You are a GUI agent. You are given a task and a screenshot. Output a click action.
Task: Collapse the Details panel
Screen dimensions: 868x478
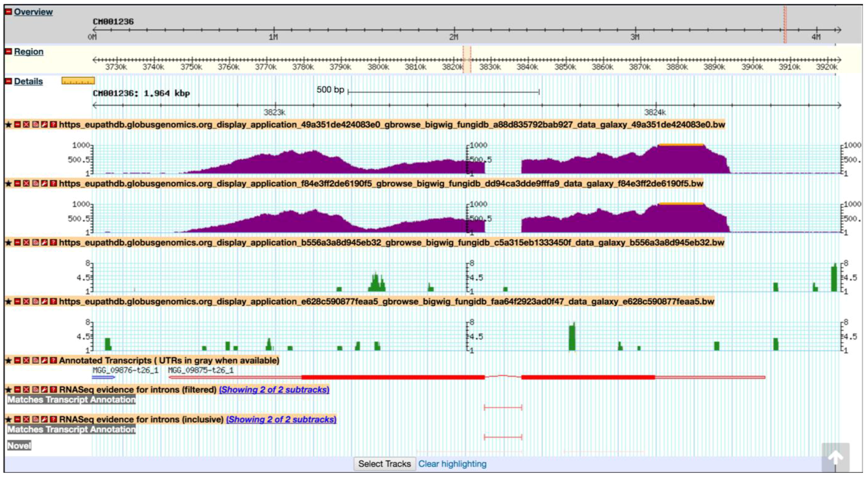8,81
